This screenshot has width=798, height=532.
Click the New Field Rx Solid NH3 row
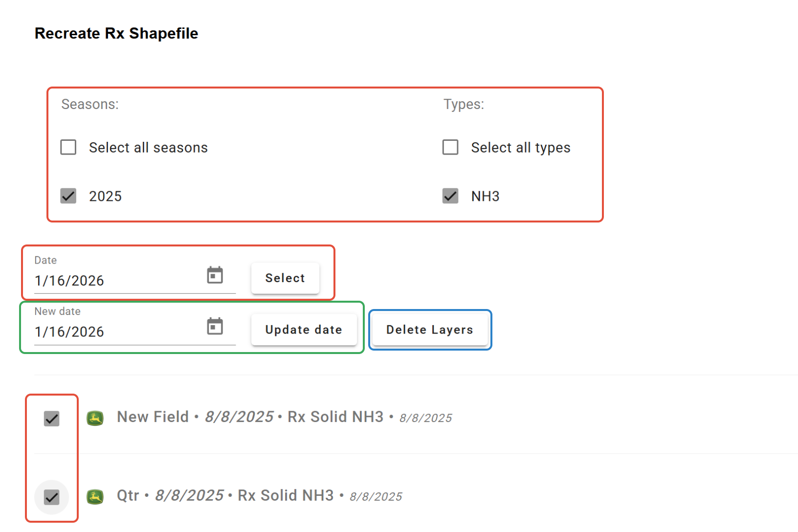click(x=284, y=417)
